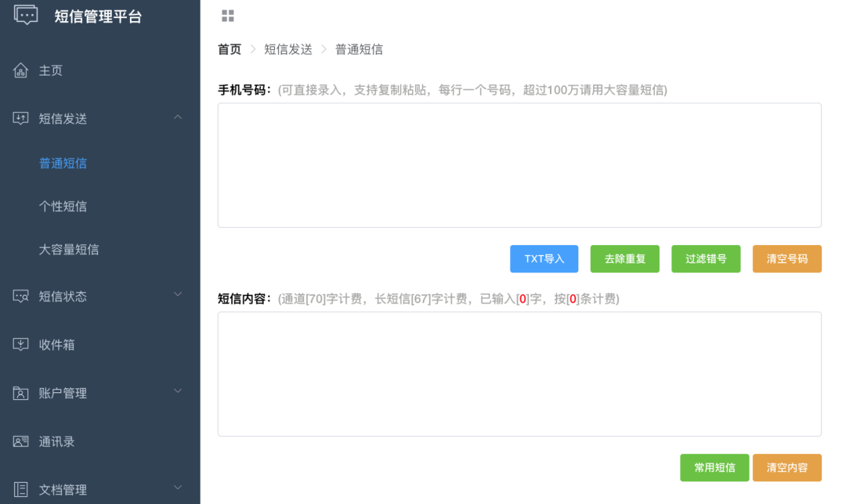The width and height of the screenshot is (846, 504).
Task: Click the 通讯录 contacts card icon
Action: 20,441
